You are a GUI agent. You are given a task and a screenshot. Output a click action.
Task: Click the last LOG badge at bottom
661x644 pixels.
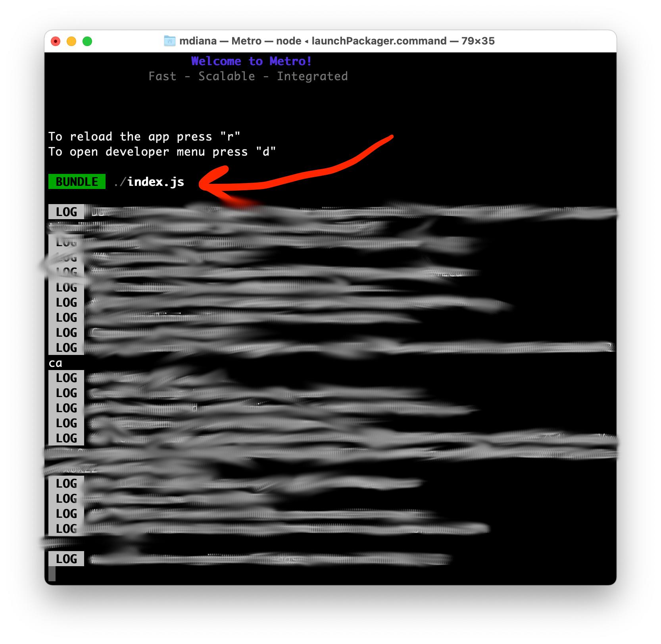66,559
